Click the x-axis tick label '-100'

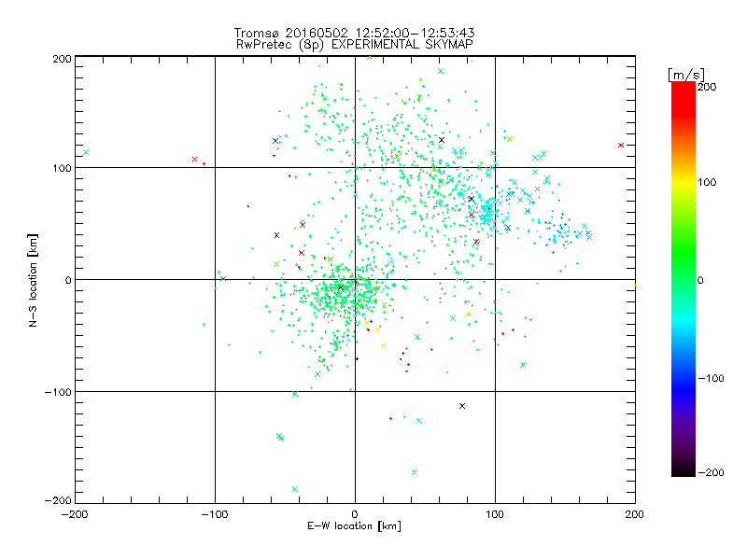pyautogui.click(x=215, y=515)
